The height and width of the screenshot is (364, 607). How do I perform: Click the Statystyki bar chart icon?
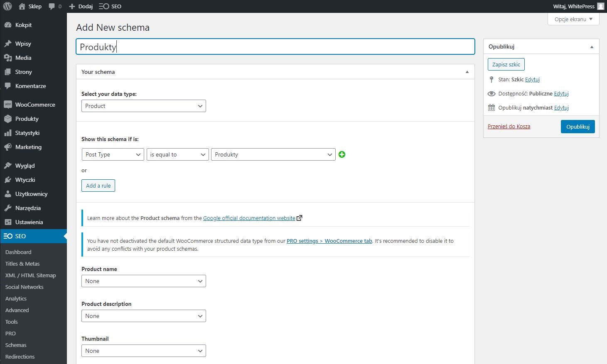click(x=8, y=133)
